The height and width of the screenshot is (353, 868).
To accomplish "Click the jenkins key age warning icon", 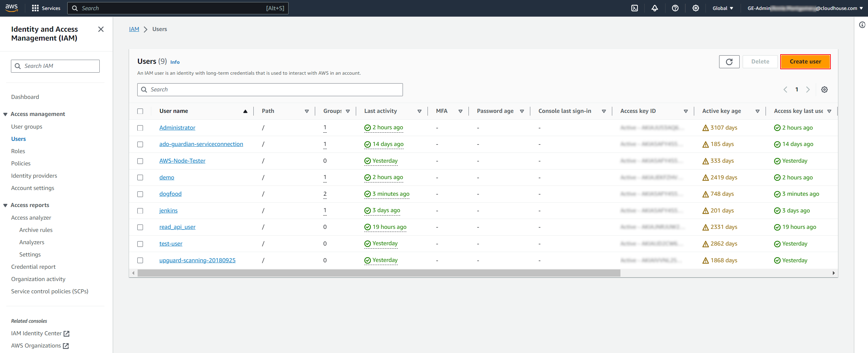I will pyautogui.click(x=705, y=211).
